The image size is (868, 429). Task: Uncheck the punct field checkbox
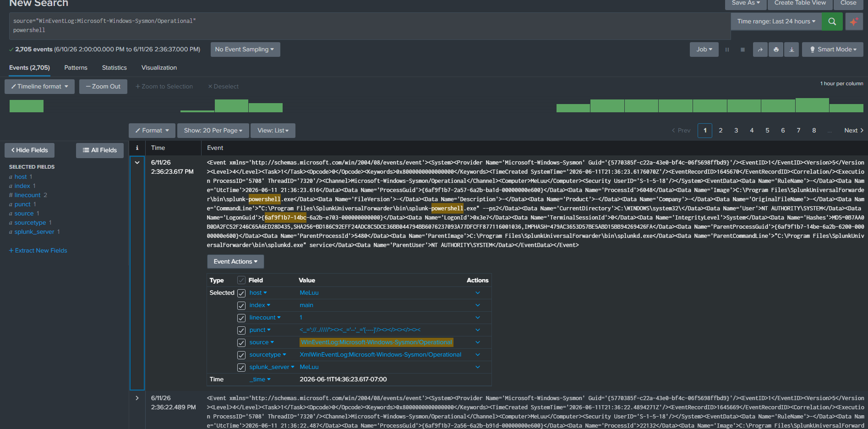[241, 330]
